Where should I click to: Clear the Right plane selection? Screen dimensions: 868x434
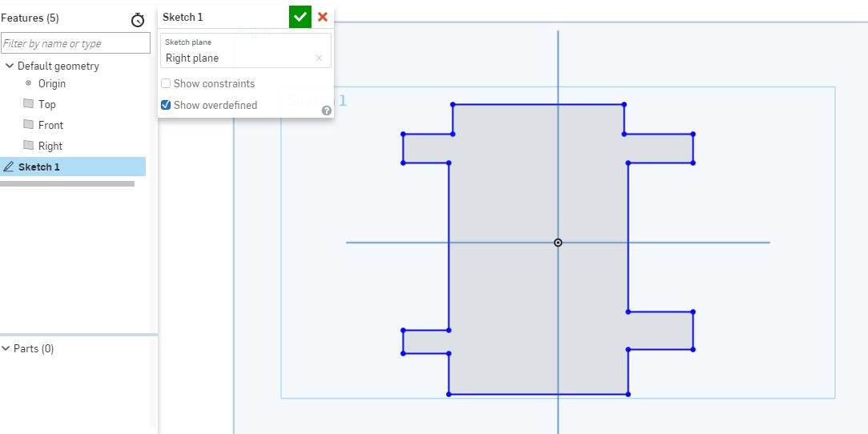click(319, 58)
